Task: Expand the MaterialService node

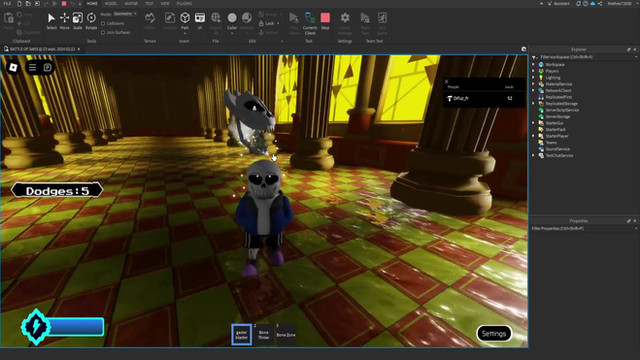Action: click(x=533, y=84)
